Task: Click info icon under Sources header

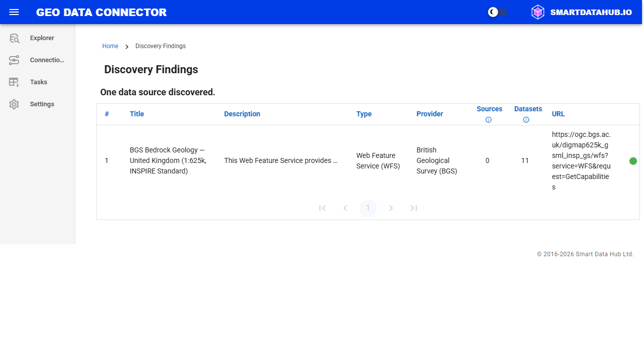Action: (x=489, y=120)
